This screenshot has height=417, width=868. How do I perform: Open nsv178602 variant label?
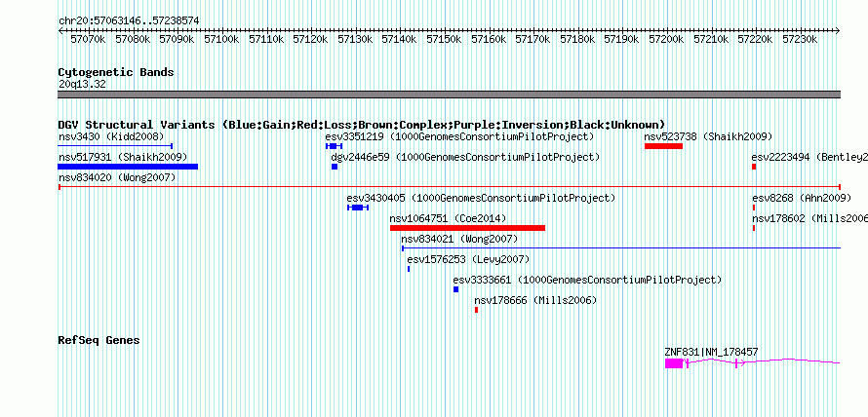tap(809, 218)
